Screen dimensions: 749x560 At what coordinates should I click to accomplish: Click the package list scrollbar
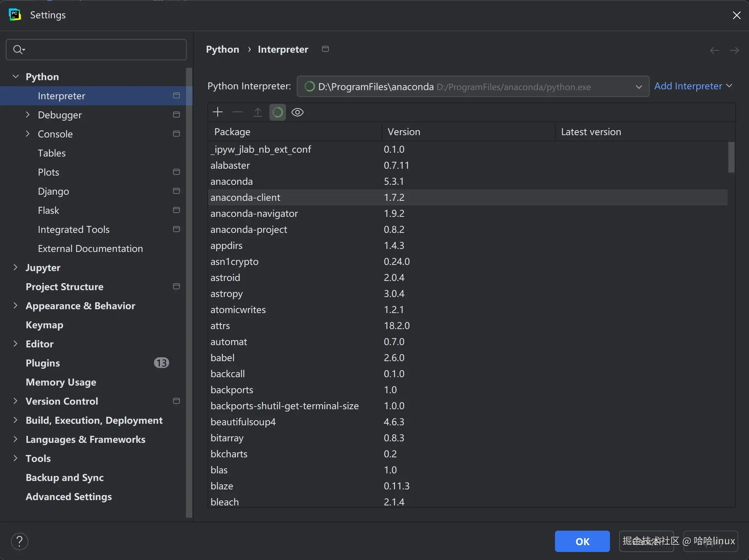pos(731,157)
